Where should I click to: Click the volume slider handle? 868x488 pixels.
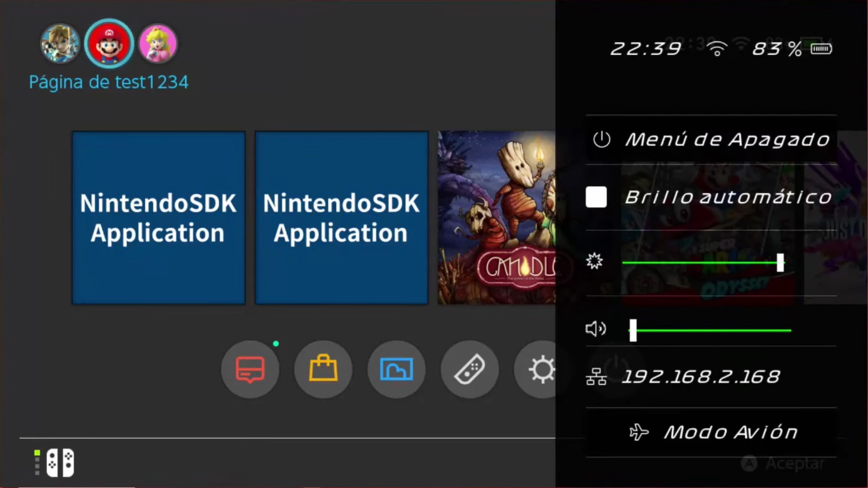(x=633, y=330)
